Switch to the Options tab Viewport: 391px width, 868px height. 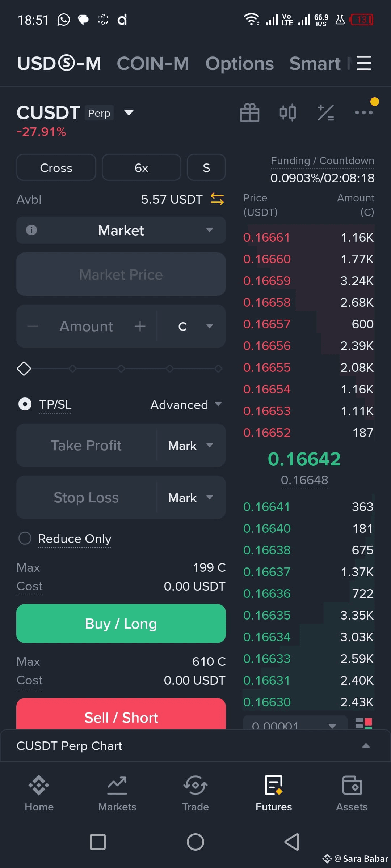tap(239, 63)
